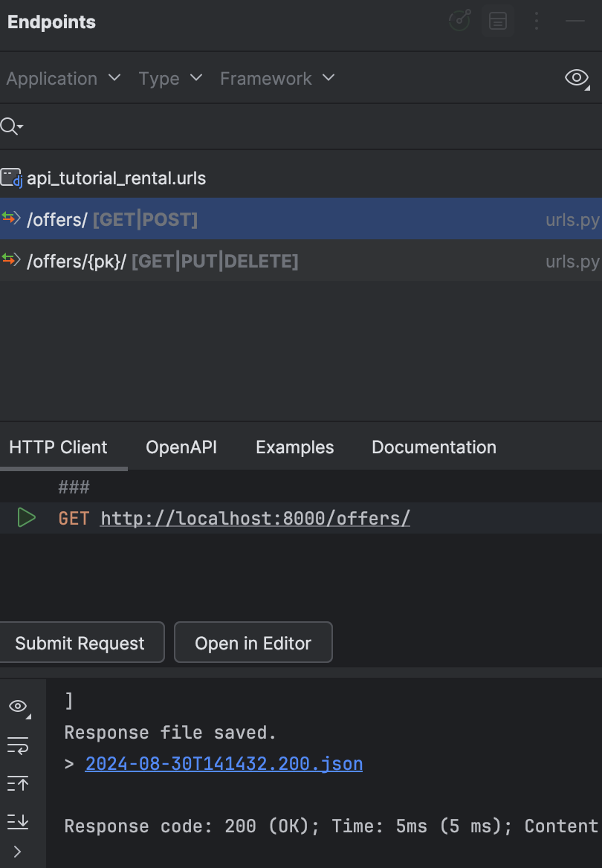Click the search magnifier icon
Screen dimensions: 602x868
click(x=10, y=126)
